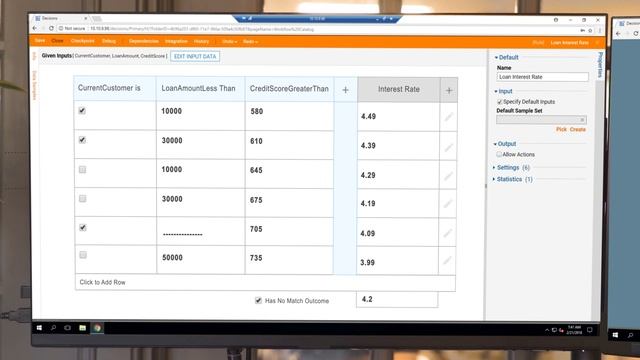The image size is (640, 360).
Task: Open Integration in the orange toolbar
Action: coord(176,41)
